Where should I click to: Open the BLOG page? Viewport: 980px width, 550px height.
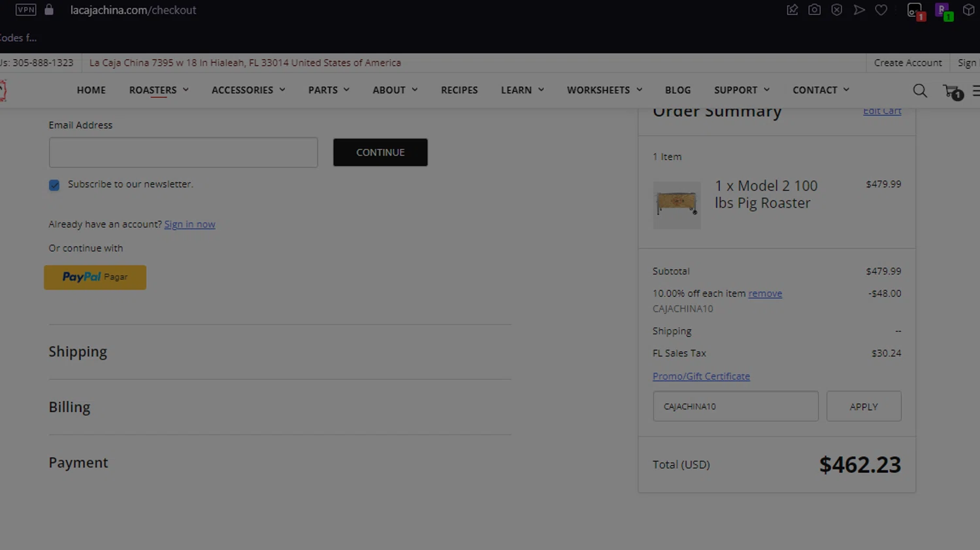tap(678, 90)
